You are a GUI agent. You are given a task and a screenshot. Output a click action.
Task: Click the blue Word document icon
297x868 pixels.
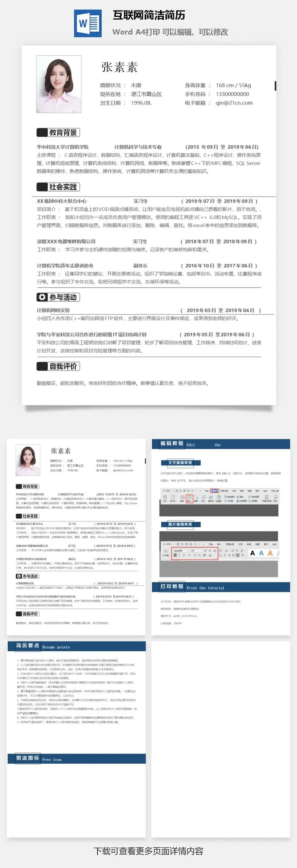click(88, 23)
